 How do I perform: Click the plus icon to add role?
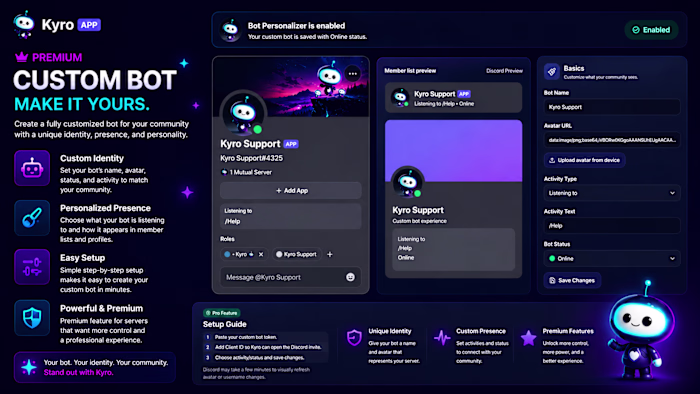pyautogui.click(x=329, y=254)
